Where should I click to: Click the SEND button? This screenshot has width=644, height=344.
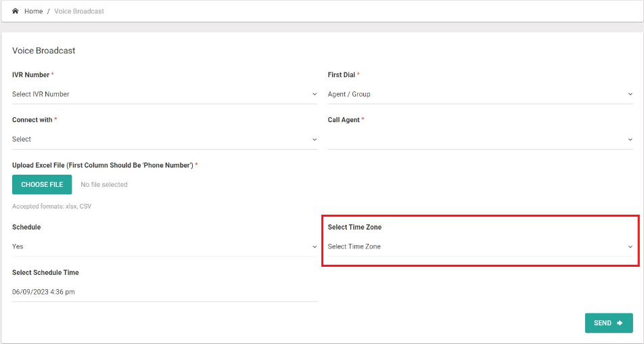tap(609, 323)
